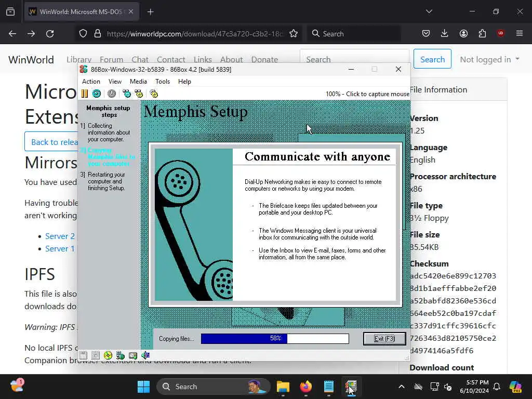Click the Server 1 mirror link
This screenshot has width=532, height=399.
coord(60,249)
